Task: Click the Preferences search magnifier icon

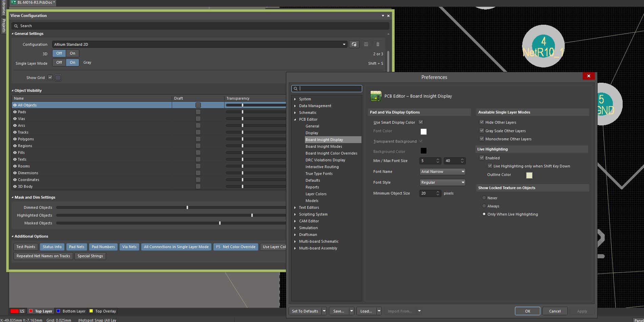Action: click(x=296, y=88)
